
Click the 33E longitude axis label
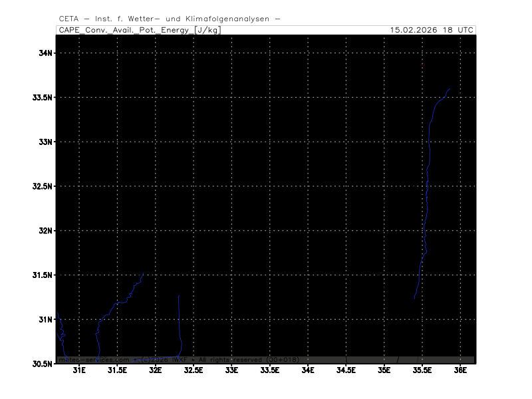[231, 370]
